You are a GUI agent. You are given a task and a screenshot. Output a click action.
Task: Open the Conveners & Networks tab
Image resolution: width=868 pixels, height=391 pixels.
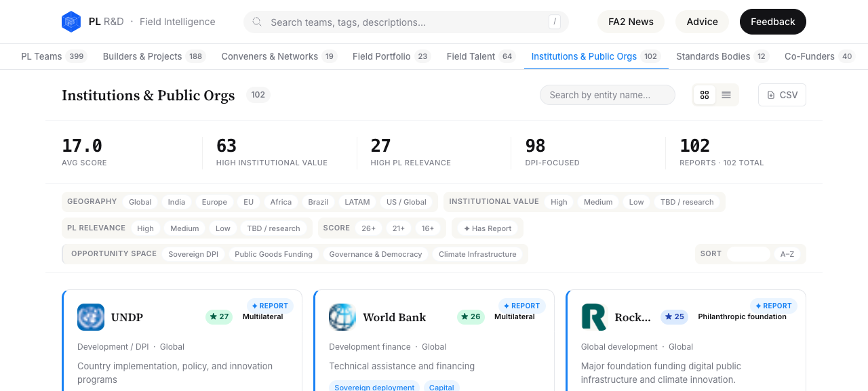tap(279, 56)
